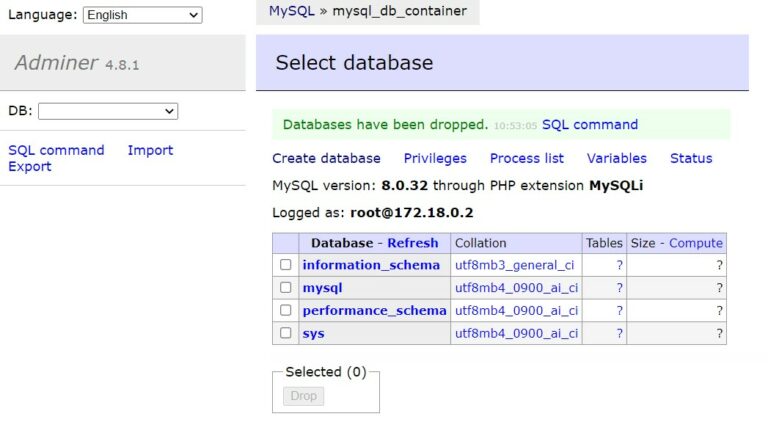Click the MySQL breadcrumb link
Screen dimensions: 768x422
pos(292,11)
